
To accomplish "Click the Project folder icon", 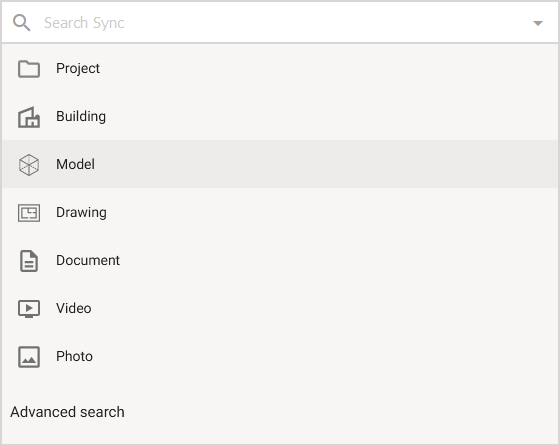I will (29, 69).
